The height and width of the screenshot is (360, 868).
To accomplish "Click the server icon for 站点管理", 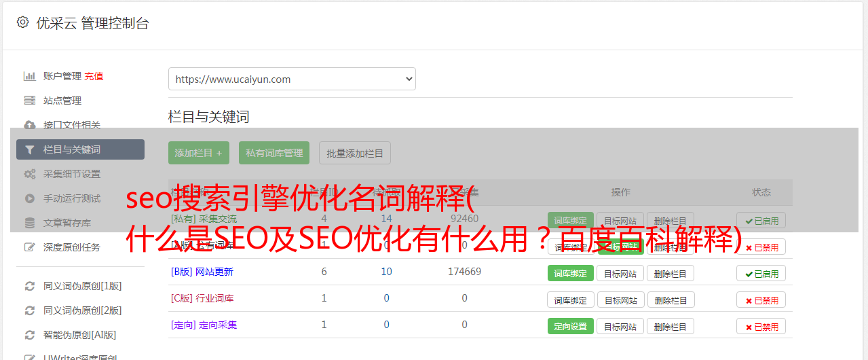I will click(x=29, y=101).
